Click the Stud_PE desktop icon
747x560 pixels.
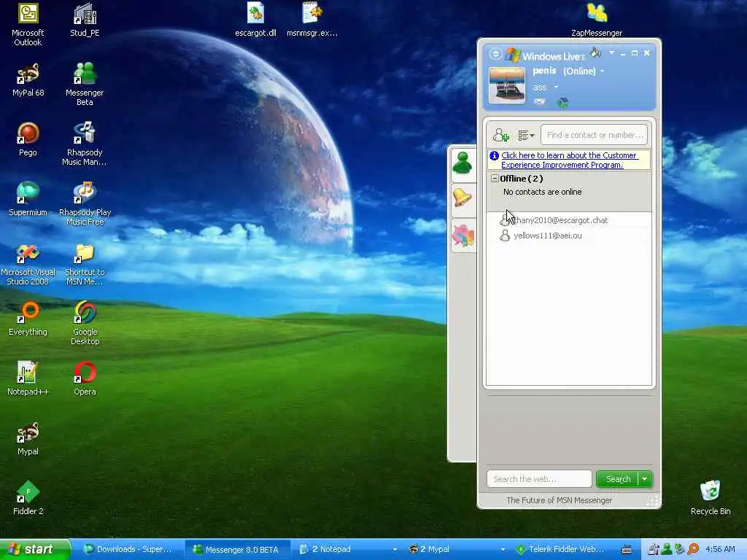click(85, 20)
